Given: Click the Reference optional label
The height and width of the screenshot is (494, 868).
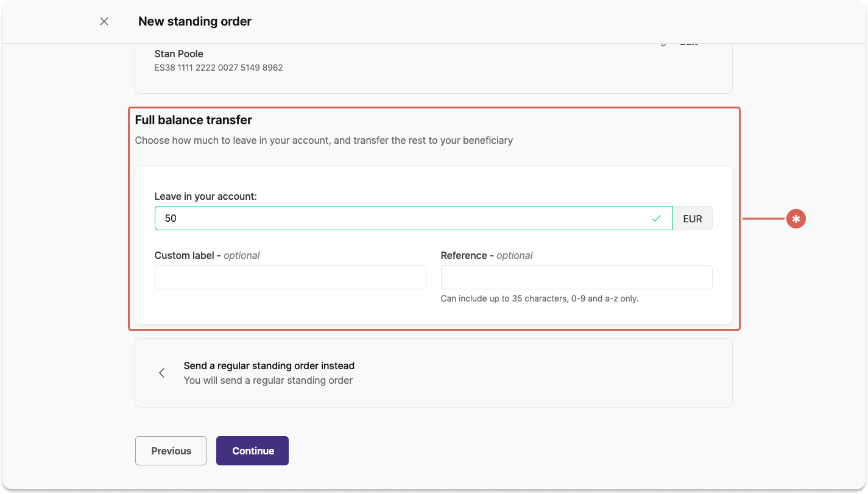Looking at the screenshot, I should click(x=487, y=255).
